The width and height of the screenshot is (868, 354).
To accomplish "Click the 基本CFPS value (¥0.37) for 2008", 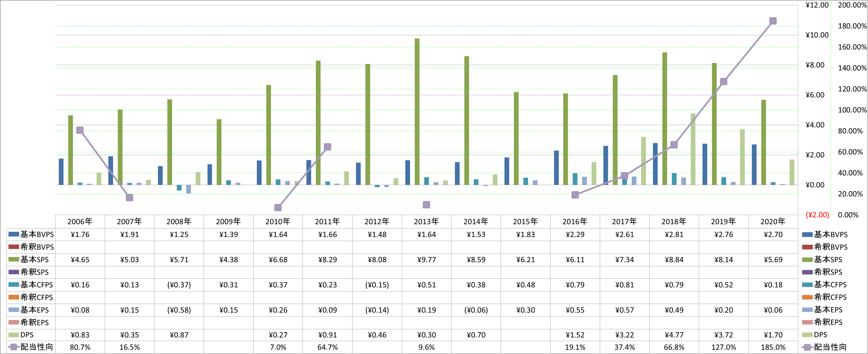I will [179, 285].
